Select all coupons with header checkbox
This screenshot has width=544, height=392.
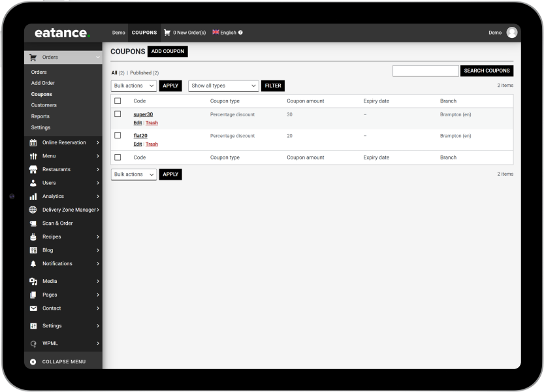[118, 101]
